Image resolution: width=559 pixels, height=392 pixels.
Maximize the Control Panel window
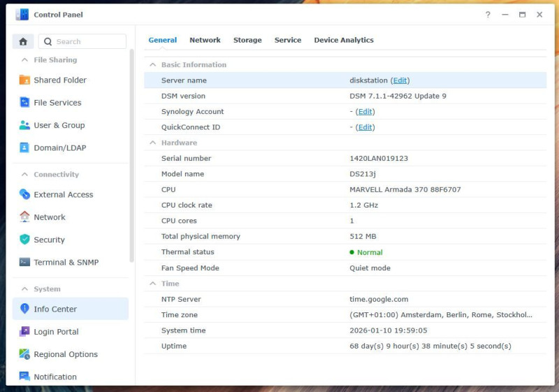coord(522,15)
